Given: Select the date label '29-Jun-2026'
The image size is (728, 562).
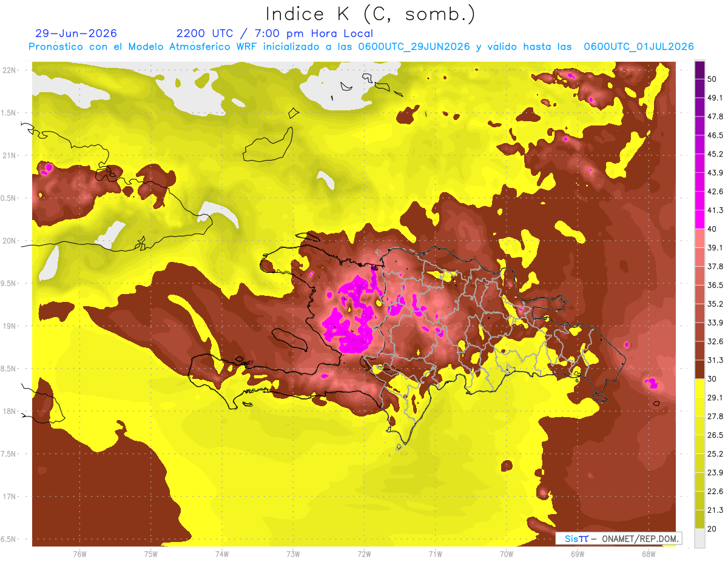Looking at the screenshot, I should [76, 33].
